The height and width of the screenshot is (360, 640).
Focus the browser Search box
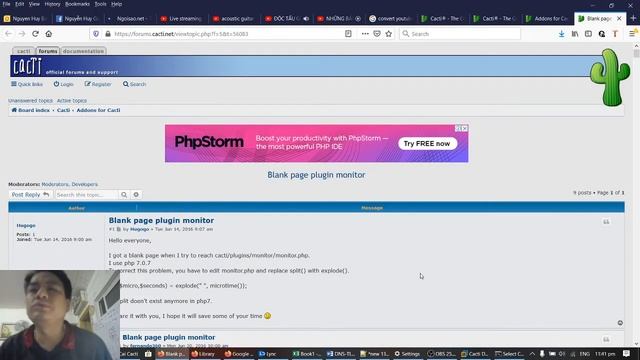pyautogui.click(x=460, y=34)
